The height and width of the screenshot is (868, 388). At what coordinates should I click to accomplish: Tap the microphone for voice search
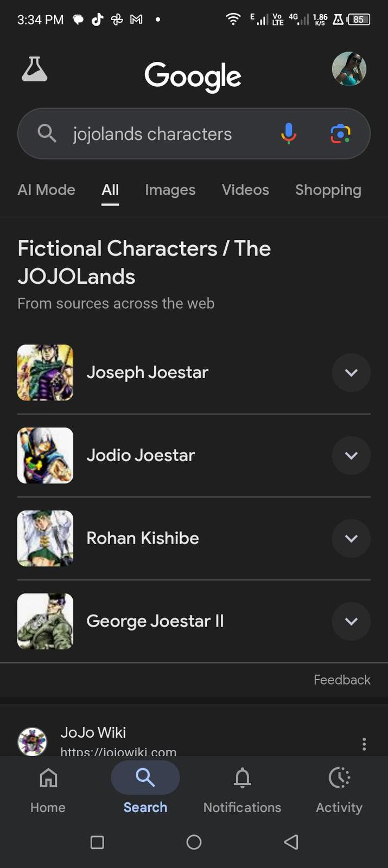(289, 133)
